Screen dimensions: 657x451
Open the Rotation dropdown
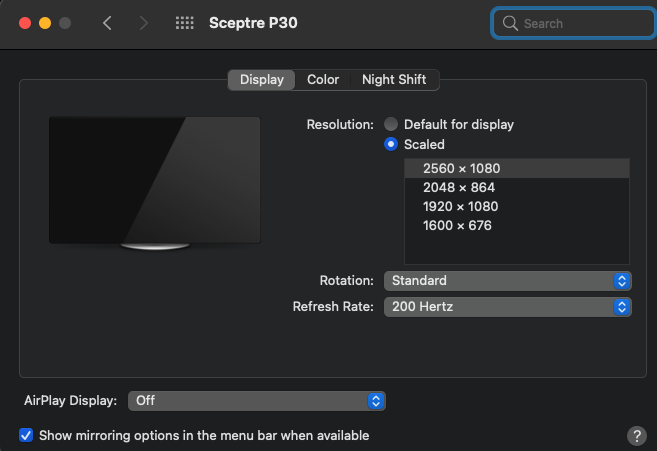coord(508,281)
